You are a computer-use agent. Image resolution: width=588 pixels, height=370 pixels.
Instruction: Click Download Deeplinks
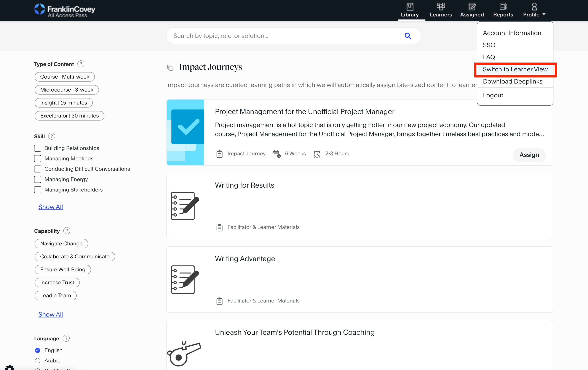[512, 81]
